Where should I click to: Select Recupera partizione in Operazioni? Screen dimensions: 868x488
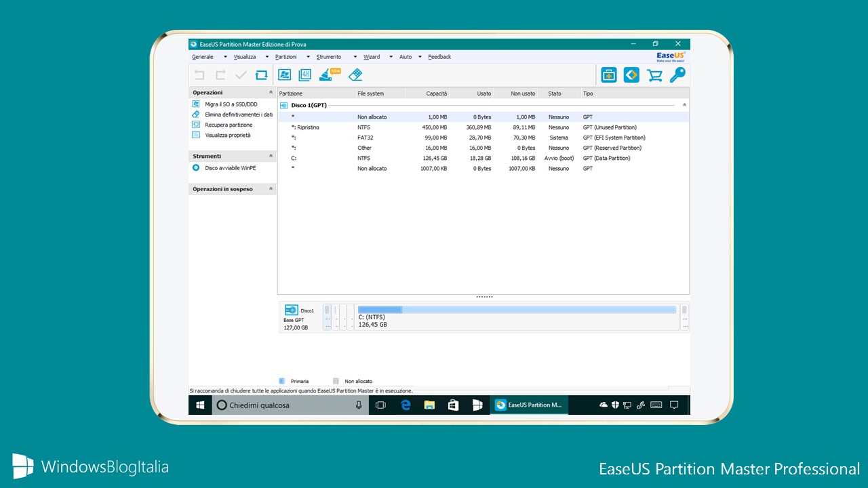click(229, 125)
